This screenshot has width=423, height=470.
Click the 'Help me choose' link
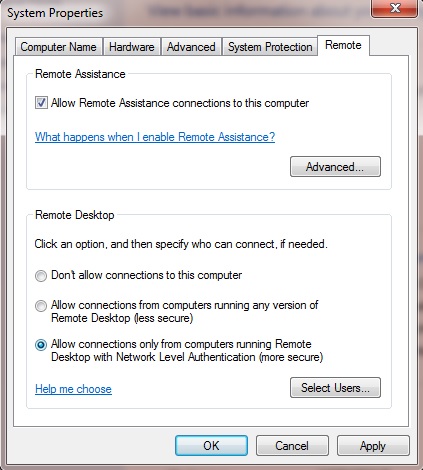pyautogui.click(x=73, y=389)
